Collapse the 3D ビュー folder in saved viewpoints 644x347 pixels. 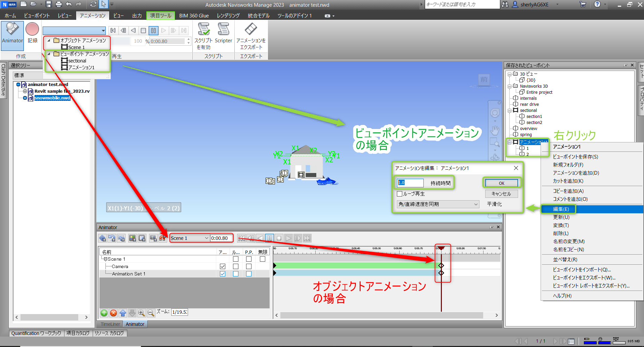(x=509, y=74)
